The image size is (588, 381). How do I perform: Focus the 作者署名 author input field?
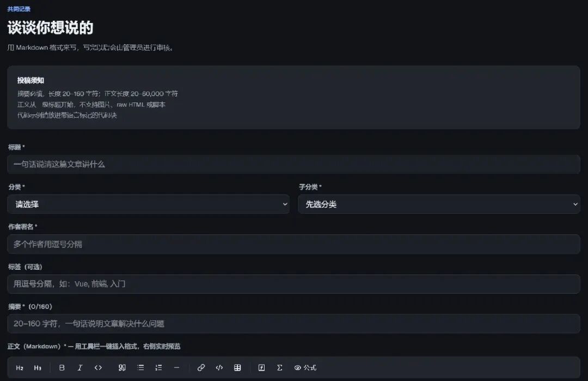pyautogui.click(x=293, y=244)
